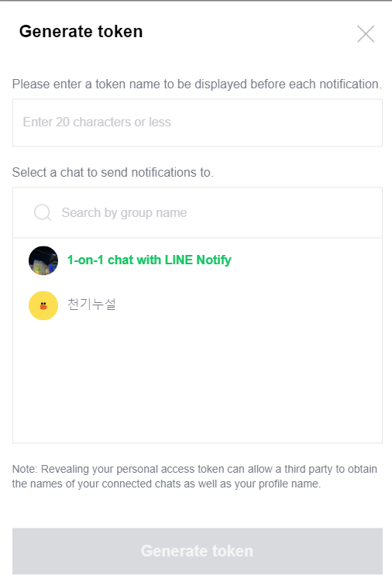Click the gray Generate token button
This screenshot has height=582, width=392.
click(x=198, y=551)
